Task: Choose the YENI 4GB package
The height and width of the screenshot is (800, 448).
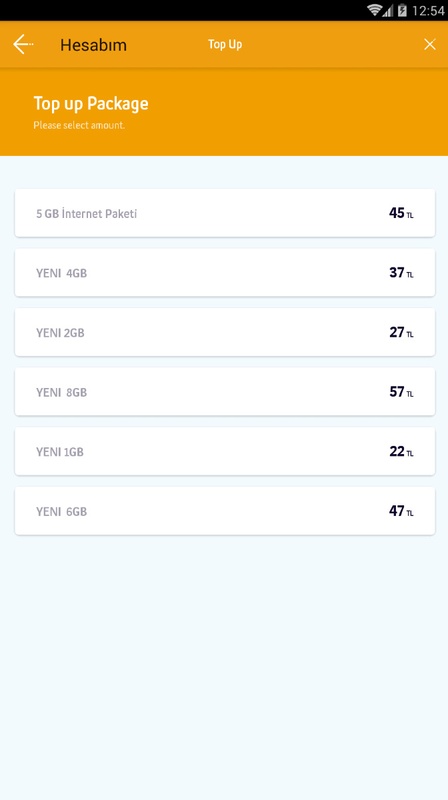Action: pos(225,272)
